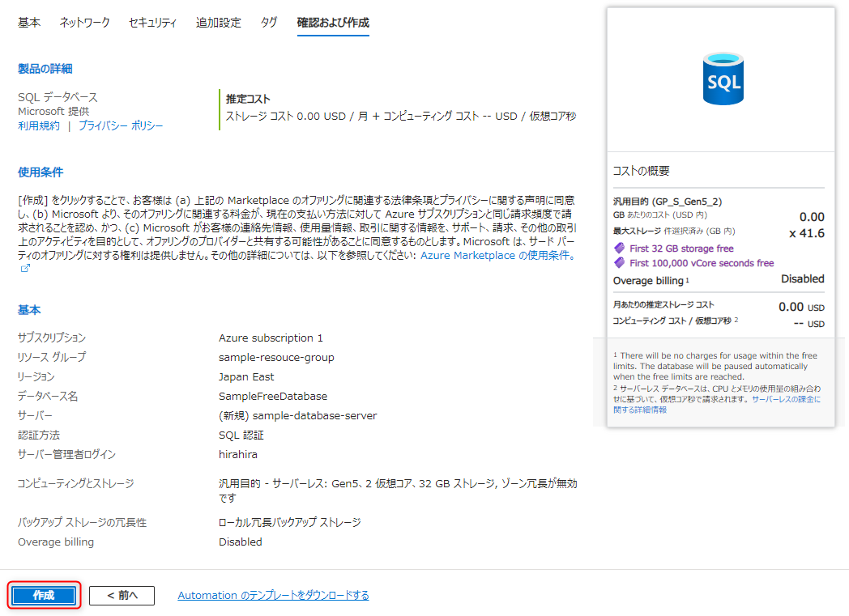Download the Automation template via link
The image size is (849, 616).
coord(273,596)
